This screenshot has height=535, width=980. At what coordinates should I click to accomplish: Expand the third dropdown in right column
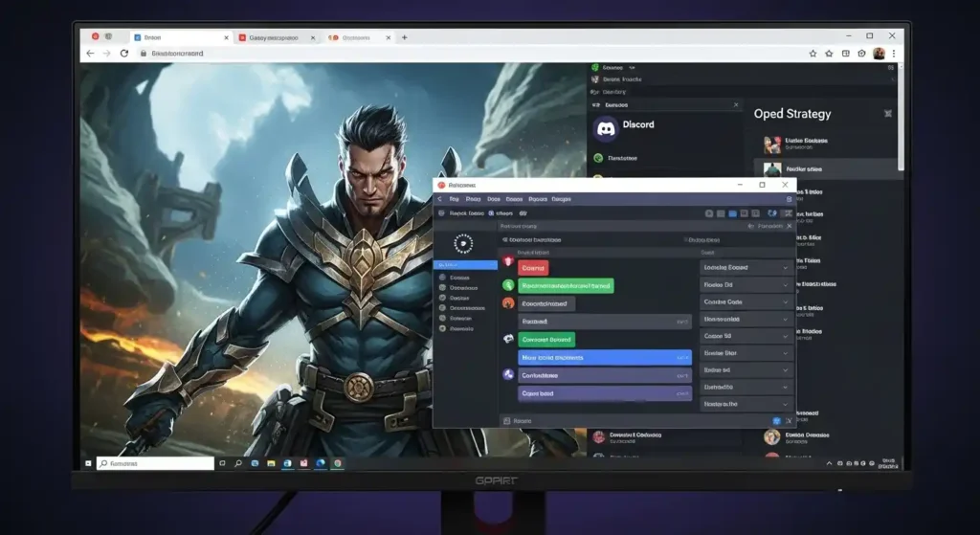point(746,301)
